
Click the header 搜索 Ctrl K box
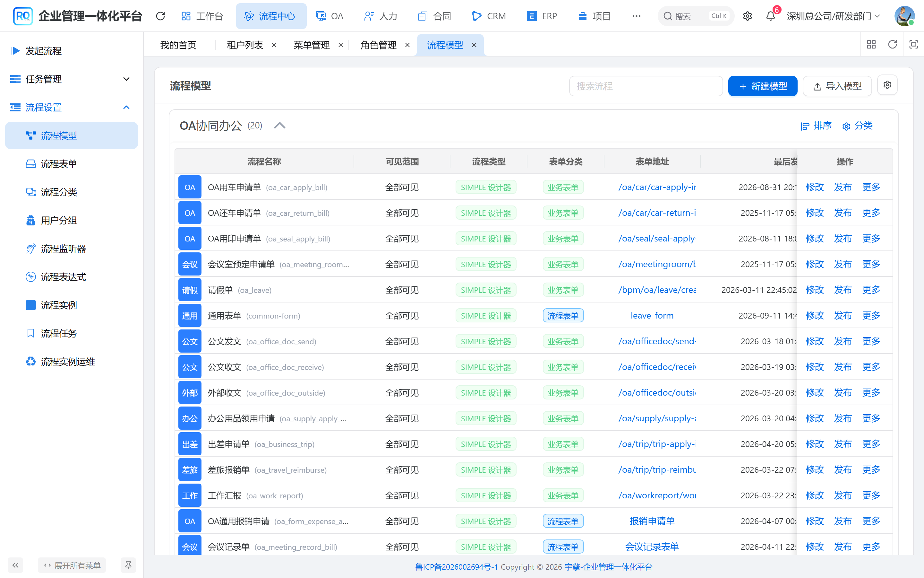point(696,16)
